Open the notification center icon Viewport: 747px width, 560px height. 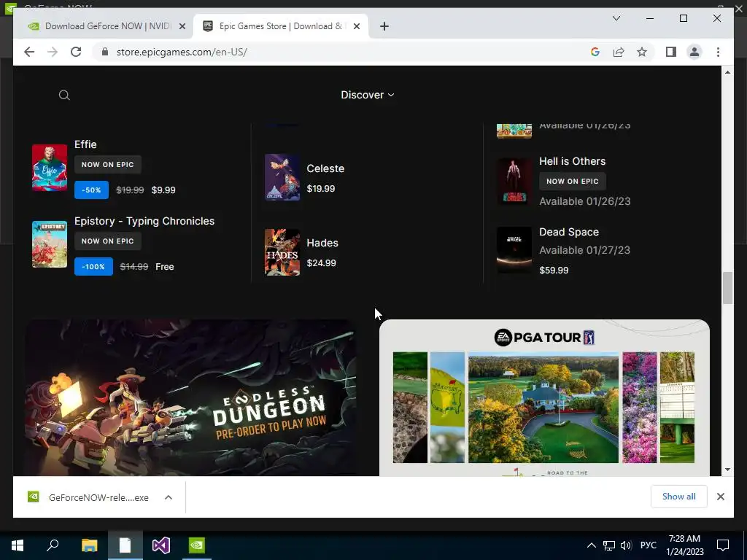point(723,545)
